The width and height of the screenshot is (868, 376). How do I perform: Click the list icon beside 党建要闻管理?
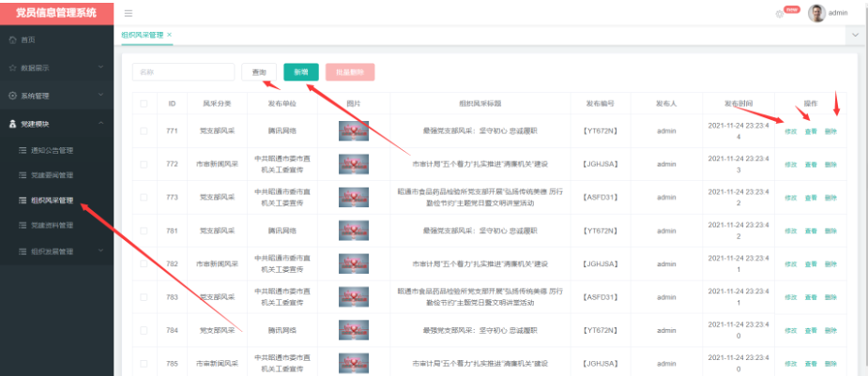pyautogui.click(x=23, y=175)
